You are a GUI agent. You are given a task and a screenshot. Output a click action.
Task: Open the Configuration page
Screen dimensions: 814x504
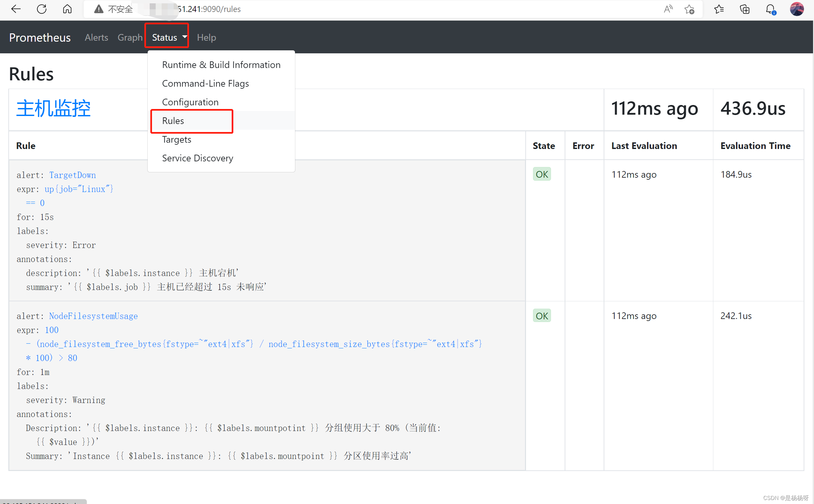pyautogui.click(x=190, y=102)
